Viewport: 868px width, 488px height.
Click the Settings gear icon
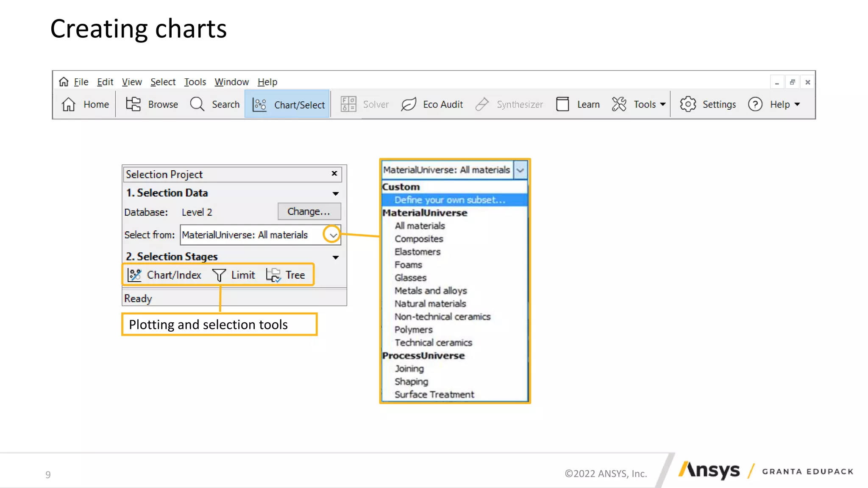click(687, 104)
